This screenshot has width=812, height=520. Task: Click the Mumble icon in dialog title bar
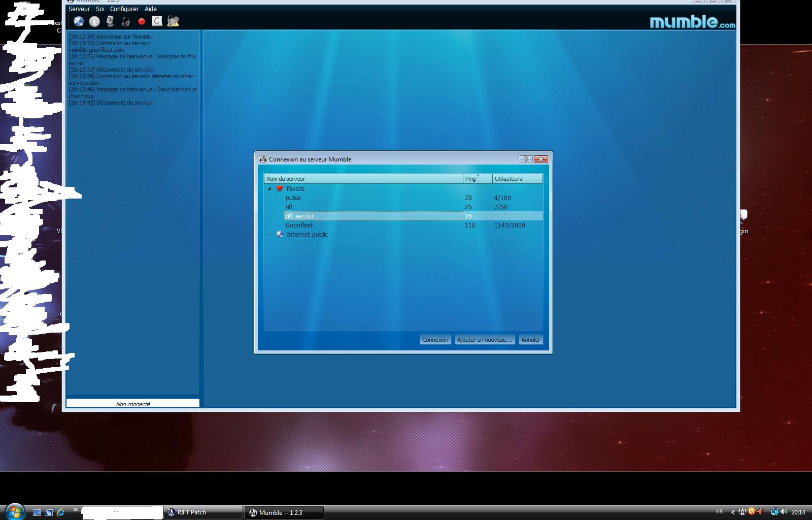coord(263,159)
